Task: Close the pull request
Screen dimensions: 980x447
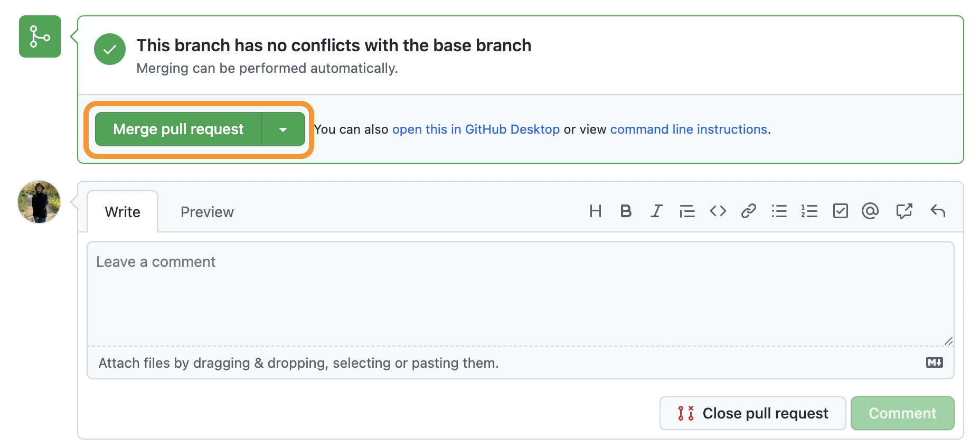Action: coord(753,413)
